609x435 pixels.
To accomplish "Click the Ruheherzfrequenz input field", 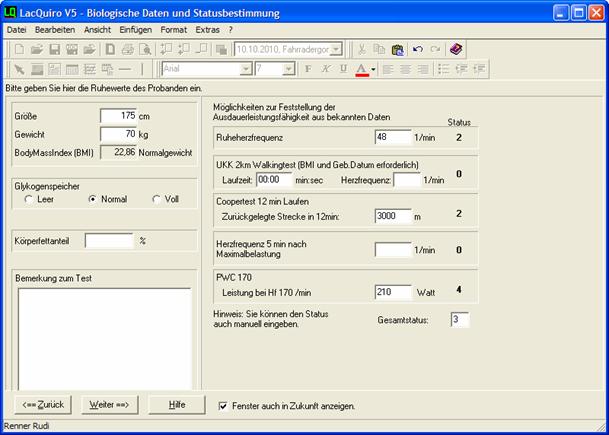I will coord(392,136).
